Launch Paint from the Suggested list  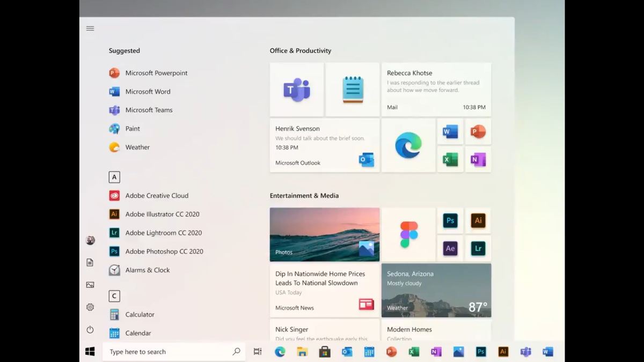pos(125,129)
